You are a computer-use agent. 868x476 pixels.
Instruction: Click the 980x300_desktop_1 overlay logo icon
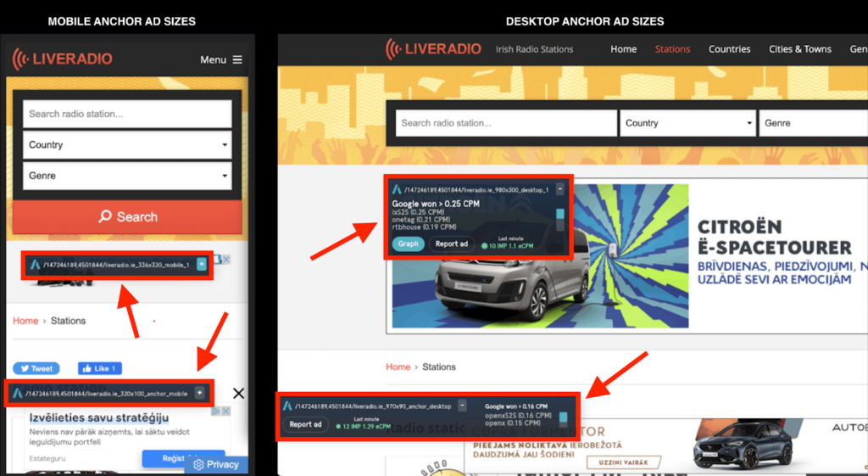tap(397, 189)
